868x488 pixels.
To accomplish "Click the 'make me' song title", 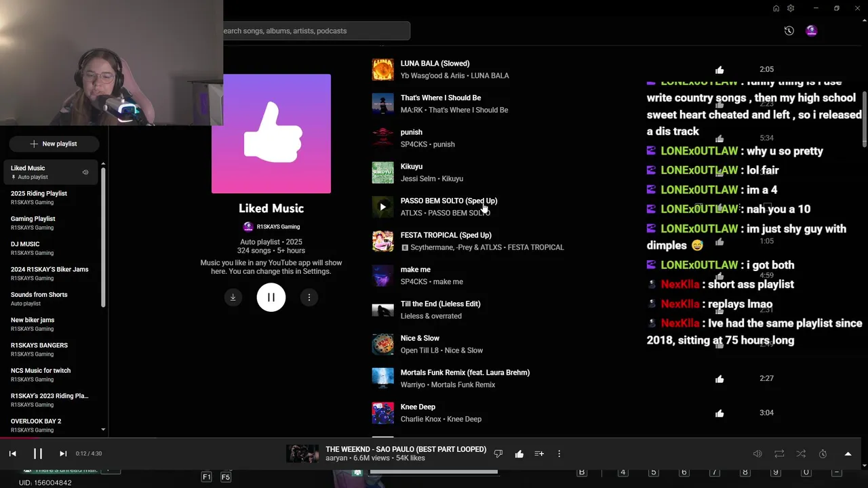I will pyautogui.click(x=415, y=270).
